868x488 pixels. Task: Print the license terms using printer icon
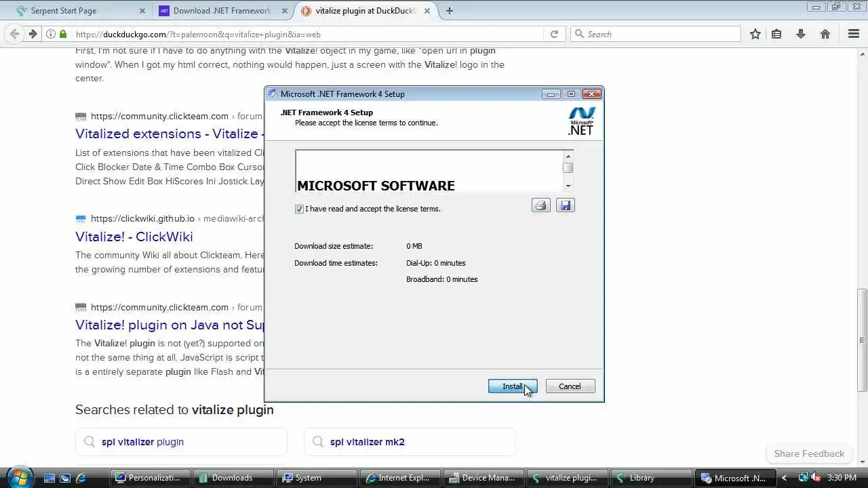click(x=540, y=205)
